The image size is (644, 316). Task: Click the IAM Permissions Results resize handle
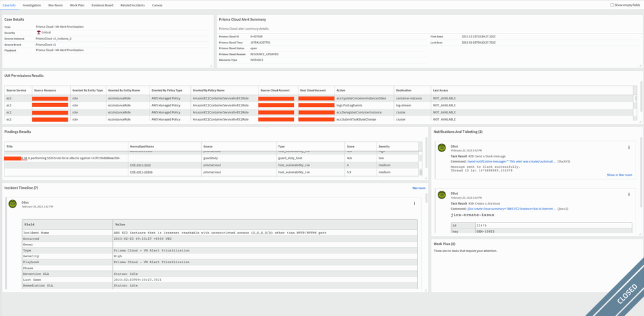(640, 122)
